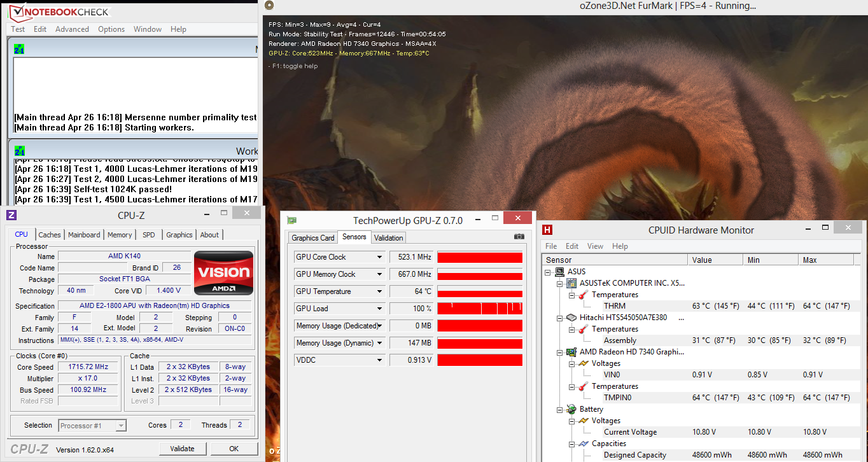Open the GPU Memory Clock sensor dropdown
Image resolution: width=868 pixels, height=462 pixels.
380,274
